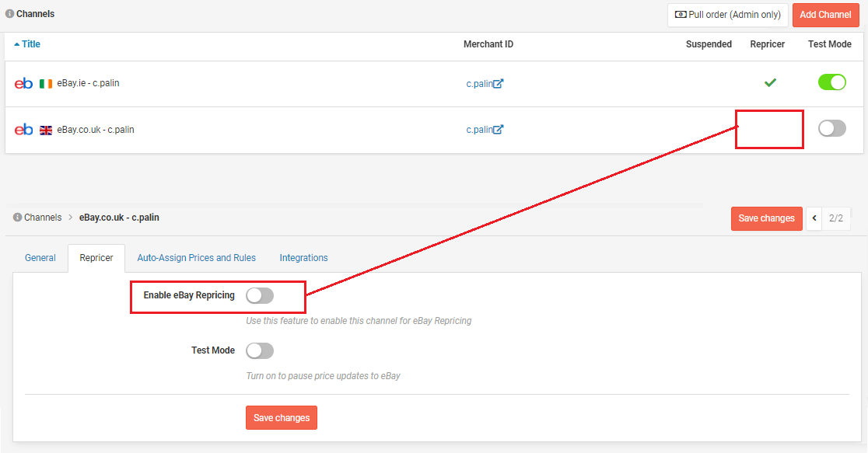This screenshot has width=868, height=453.
Task: Select the Repricer tab
Action: (x=96, y=258)
